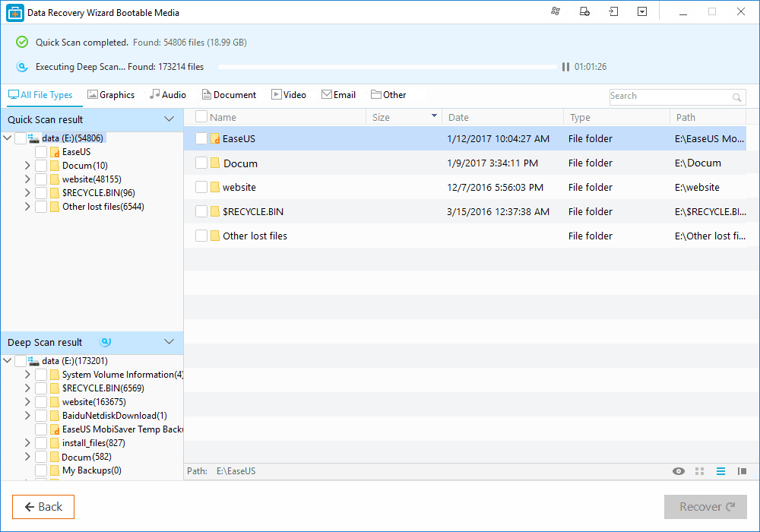Expand the Docum(10) tree node
The image size is (760, 532).
(27, 166)
